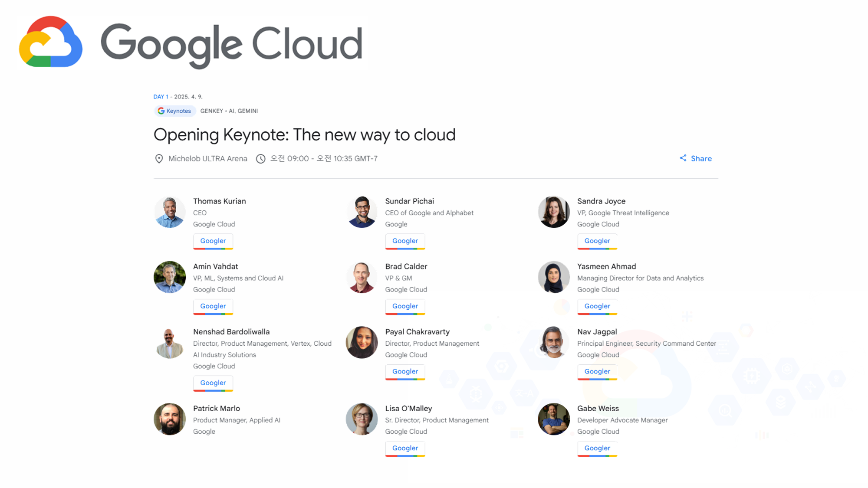This screenshot has width=868, height=488.
Task: Click the Googler badge under Thomas Kurian
Action: pos(213,241)
